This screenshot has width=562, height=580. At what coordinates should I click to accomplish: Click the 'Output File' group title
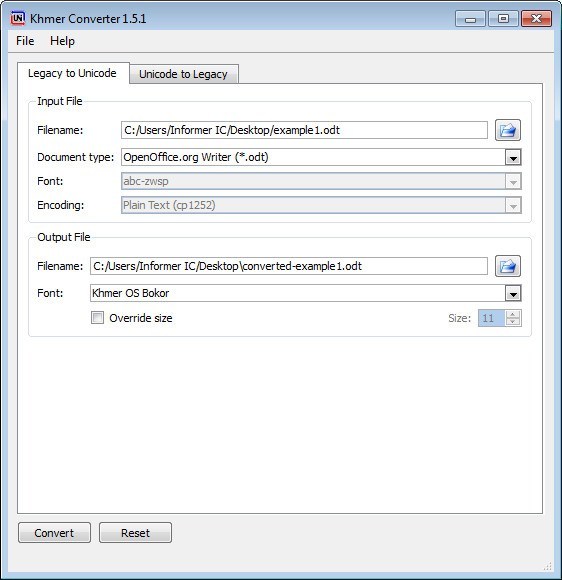[x=64, y=237]
